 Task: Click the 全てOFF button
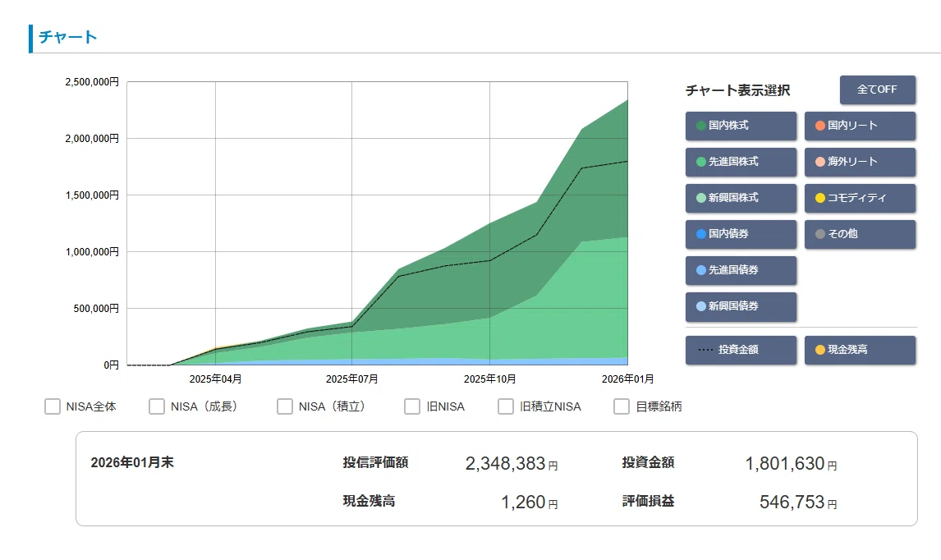tap(878, 90)
